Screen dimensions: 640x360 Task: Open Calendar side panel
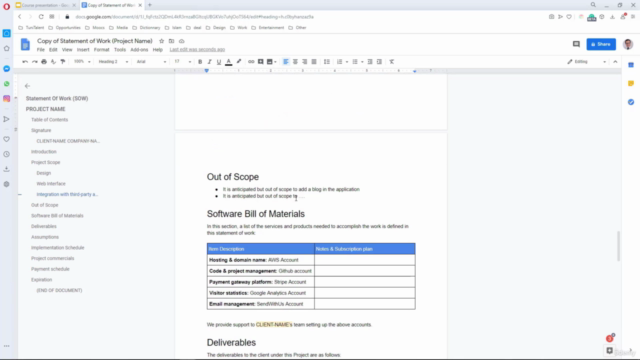(x=631, y=65)
